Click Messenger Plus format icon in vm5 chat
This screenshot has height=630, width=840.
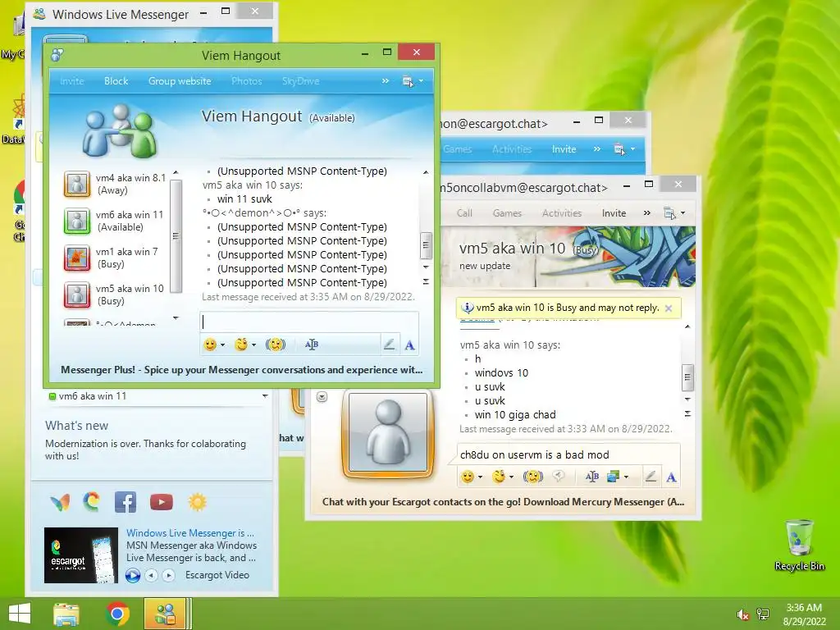pyautogui.click(x=592, y=477)
